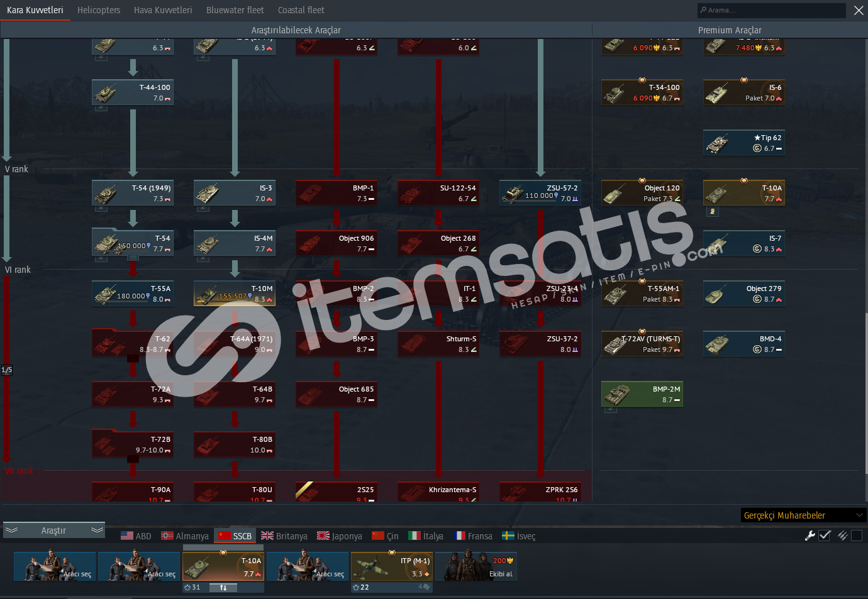Select the SU-122-54 tank destroyer card

(x=438, y=193)
